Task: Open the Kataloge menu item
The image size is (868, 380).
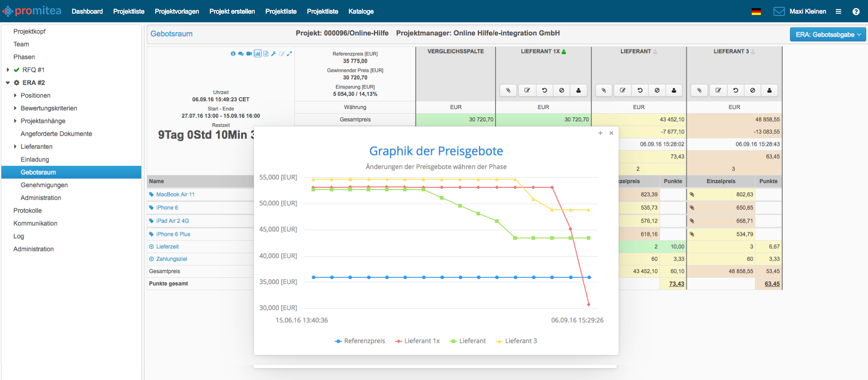Action: [x=361, y=11]
